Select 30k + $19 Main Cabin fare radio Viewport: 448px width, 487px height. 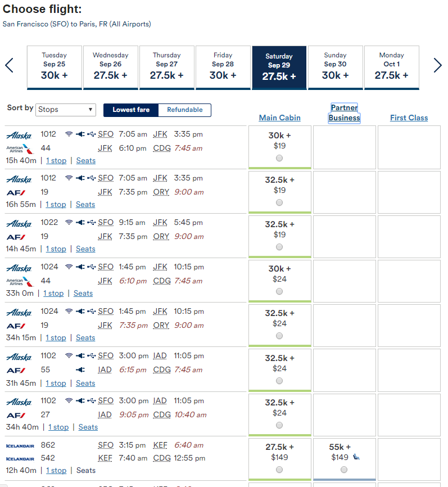point(279,158)
